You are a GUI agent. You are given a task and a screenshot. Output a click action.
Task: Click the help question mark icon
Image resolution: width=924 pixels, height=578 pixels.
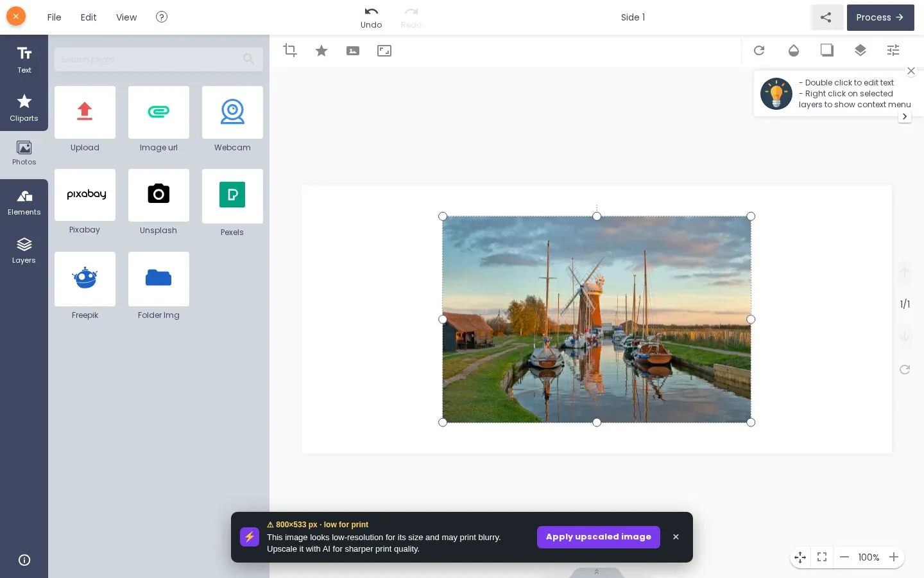162,17
